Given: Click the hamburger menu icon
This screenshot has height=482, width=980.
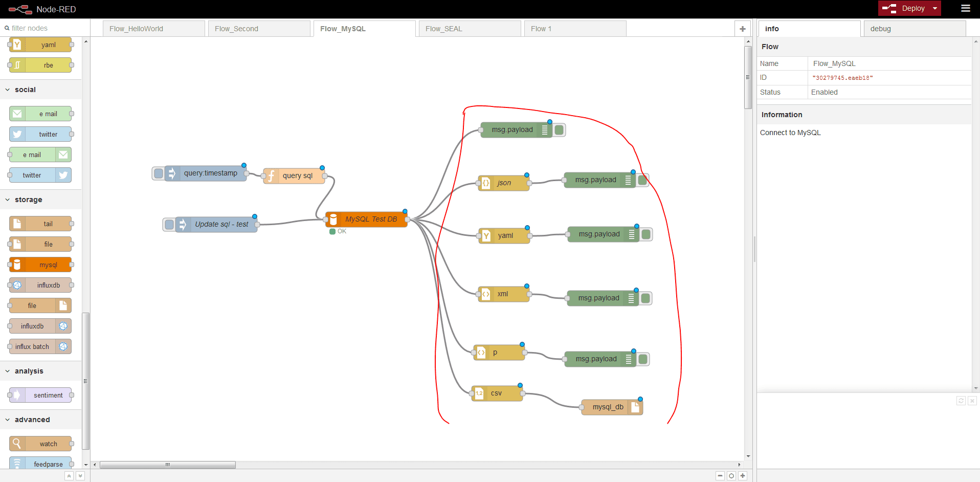Looking at the screenshot, I should (965, 8).
